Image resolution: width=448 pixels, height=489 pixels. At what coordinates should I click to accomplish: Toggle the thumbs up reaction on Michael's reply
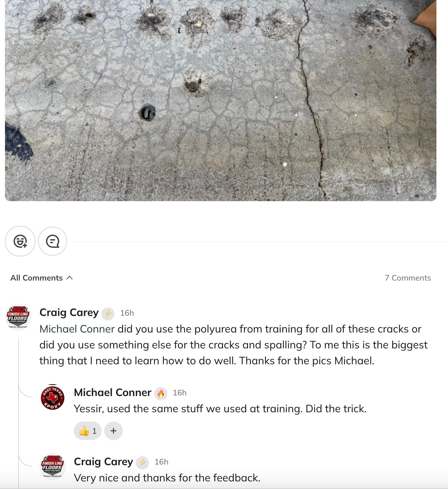point(88,431)
